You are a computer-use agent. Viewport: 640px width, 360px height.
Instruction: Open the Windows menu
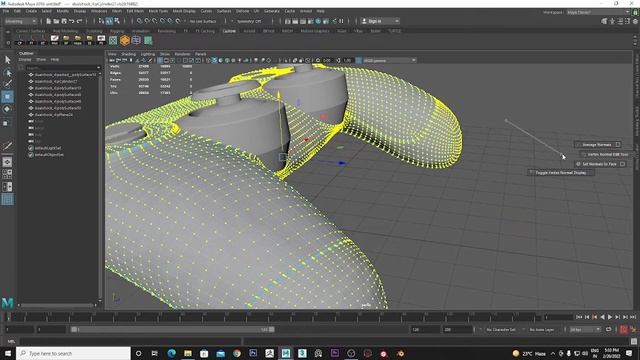pos(99,11)
